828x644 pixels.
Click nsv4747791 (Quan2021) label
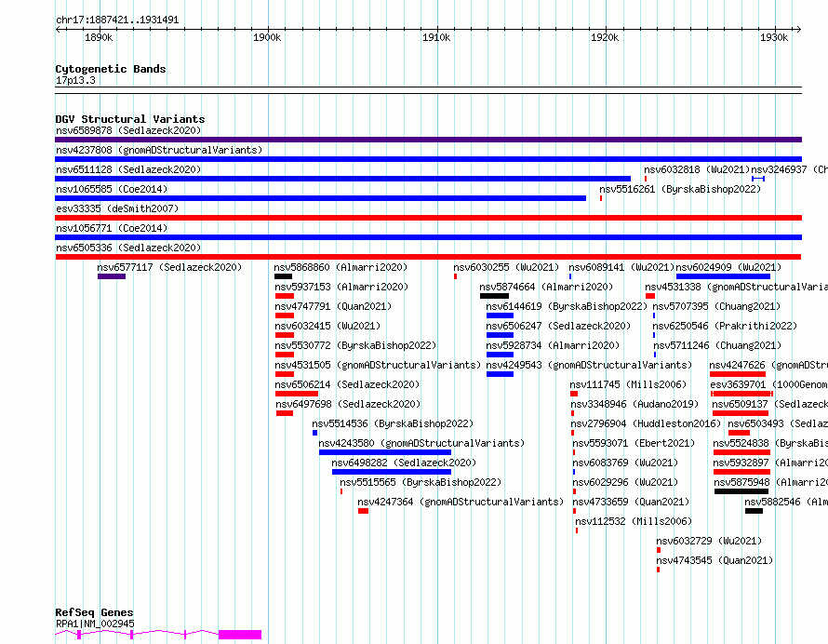(333, 306)
